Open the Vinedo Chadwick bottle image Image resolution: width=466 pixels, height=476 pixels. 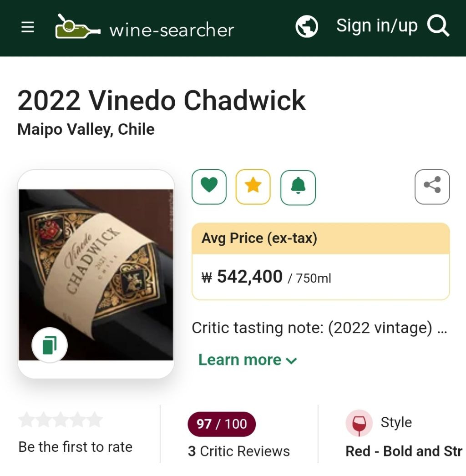96,275
